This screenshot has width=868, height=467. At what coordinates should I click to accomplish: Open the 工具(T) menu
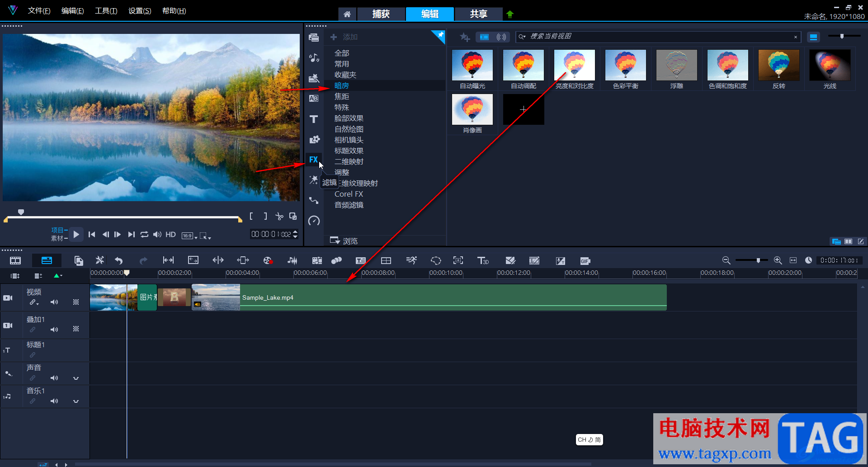[x=106, y=11]
